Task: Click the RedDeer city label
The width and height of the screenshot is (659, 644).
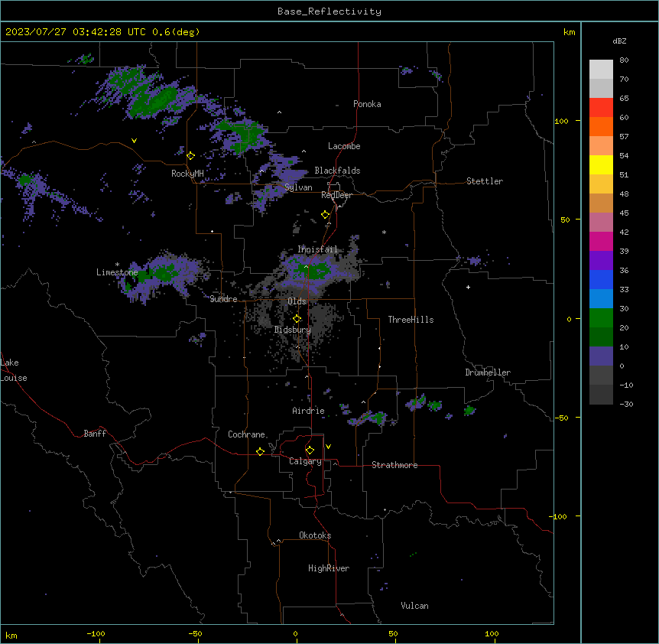Action: 336,195
